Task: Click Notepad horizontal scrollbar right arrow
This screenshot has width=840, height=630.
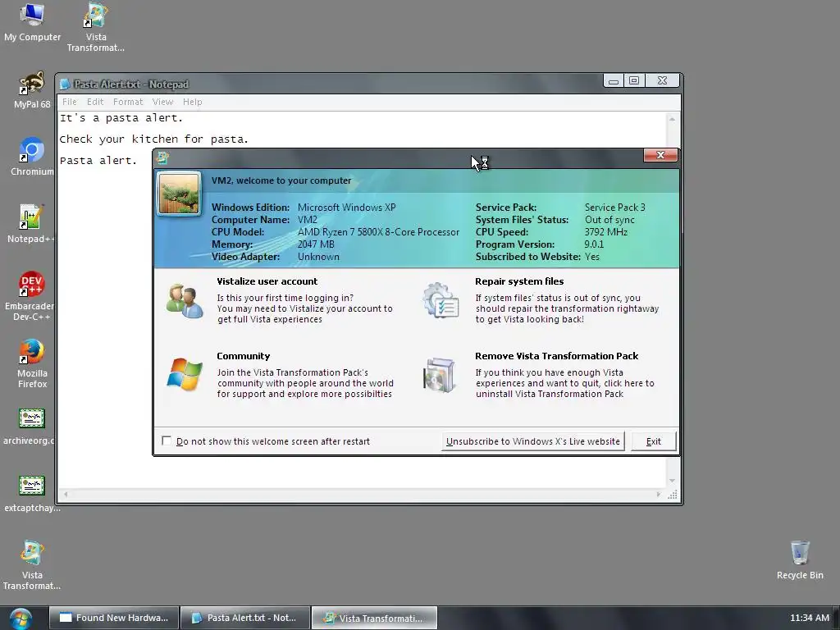Action: click(x=659, y=495)
